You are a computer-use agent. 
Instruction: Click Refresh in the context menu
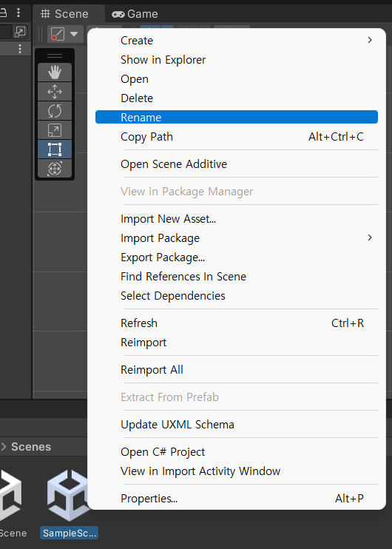(237, 323)
